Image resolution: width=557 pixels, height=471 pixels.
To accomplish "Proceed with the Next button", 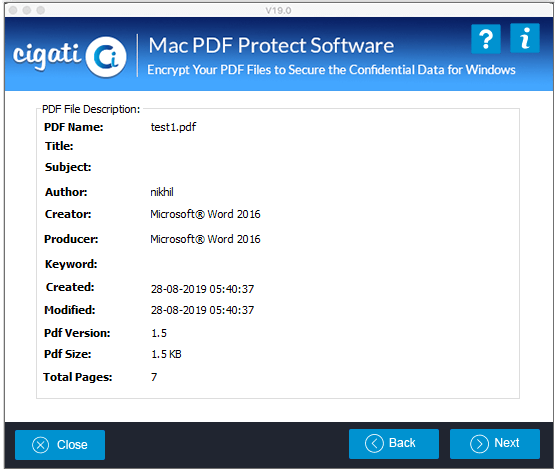I will (494, 443).
